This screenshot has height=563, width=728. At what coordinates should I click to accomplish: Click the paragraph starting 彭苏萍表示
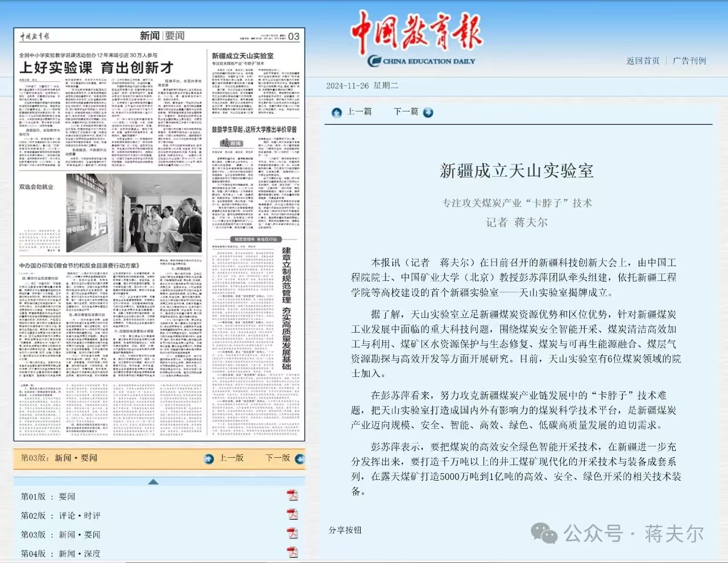click(516, 469)
